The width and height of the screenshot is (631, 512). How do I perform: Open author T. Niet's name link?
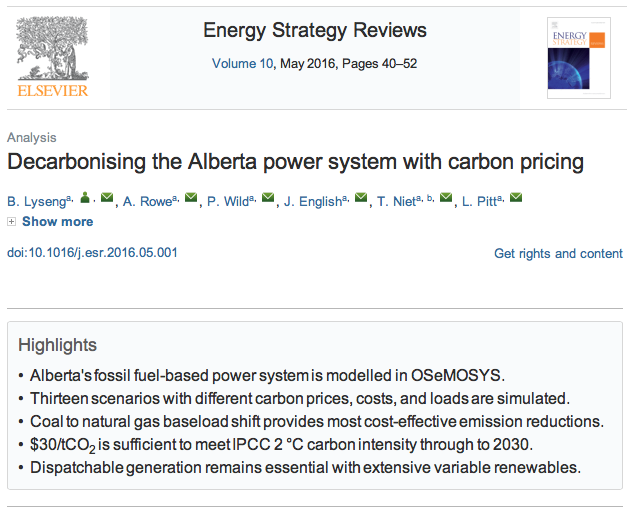point(399,200)
